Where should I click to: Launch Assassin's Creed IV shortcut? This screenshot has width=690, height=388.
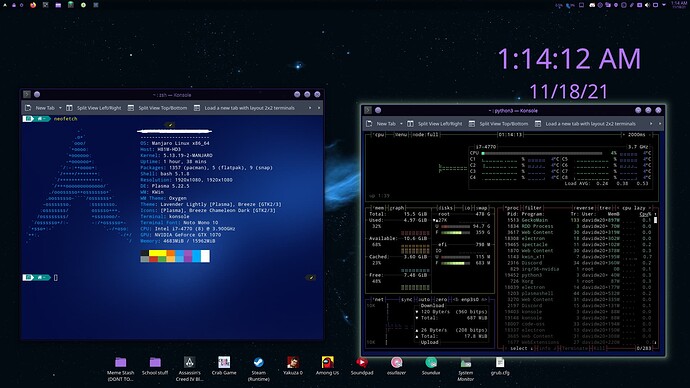pos(189,369)
